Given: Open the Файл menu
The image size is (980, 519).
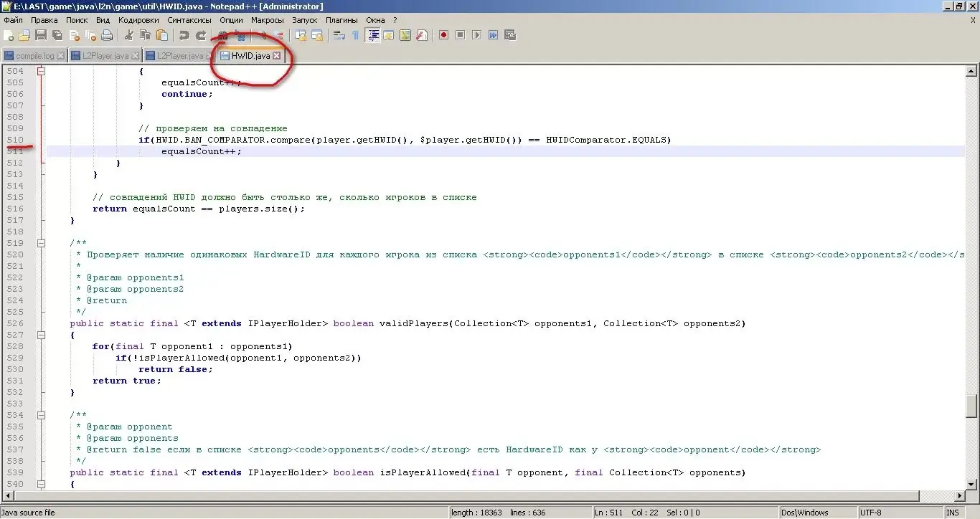Looking at the screenshot, I should click(x=13, y=20).
